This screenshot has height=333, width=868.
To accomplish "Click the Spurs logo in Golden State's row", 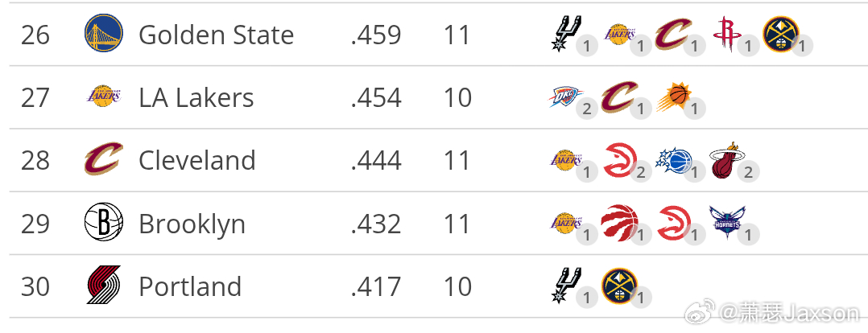I will point(565,35).
